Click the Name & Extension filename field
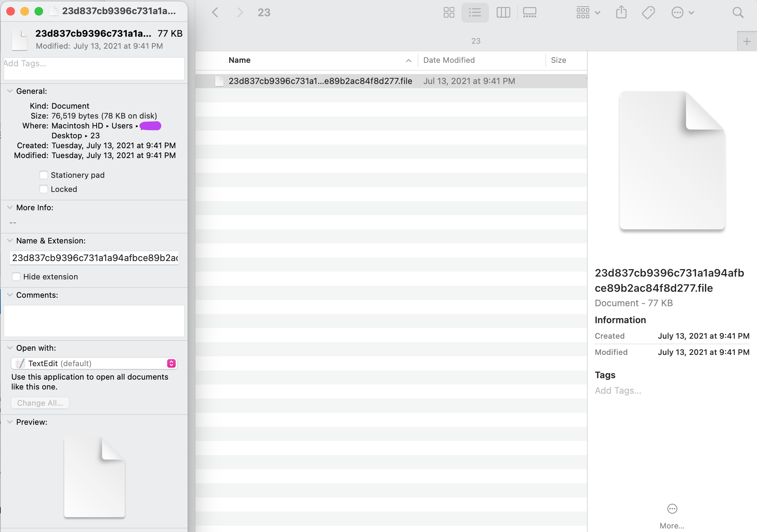 tap(94, 258)
